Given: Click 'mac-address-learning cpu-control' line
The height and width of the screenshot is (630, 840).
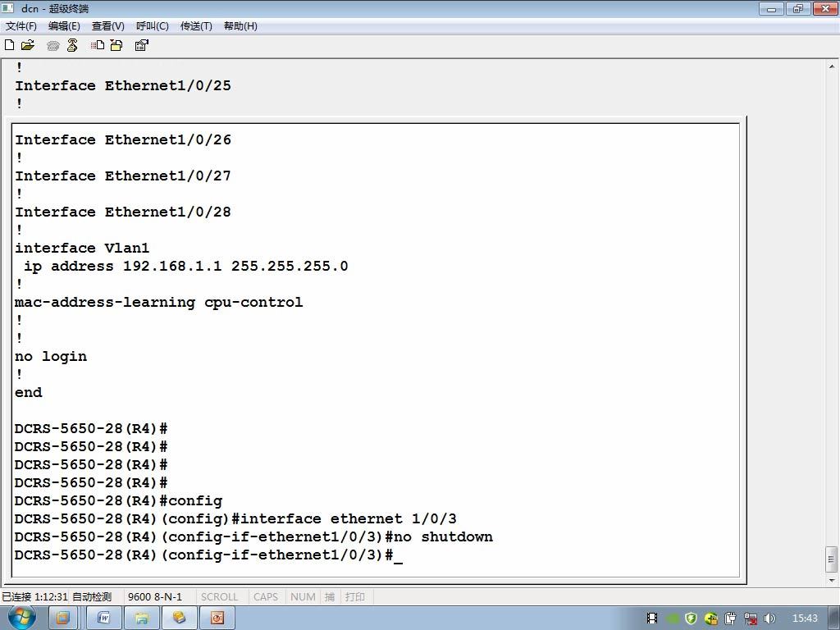Looking at the screenshot, I should pos(158,302).
